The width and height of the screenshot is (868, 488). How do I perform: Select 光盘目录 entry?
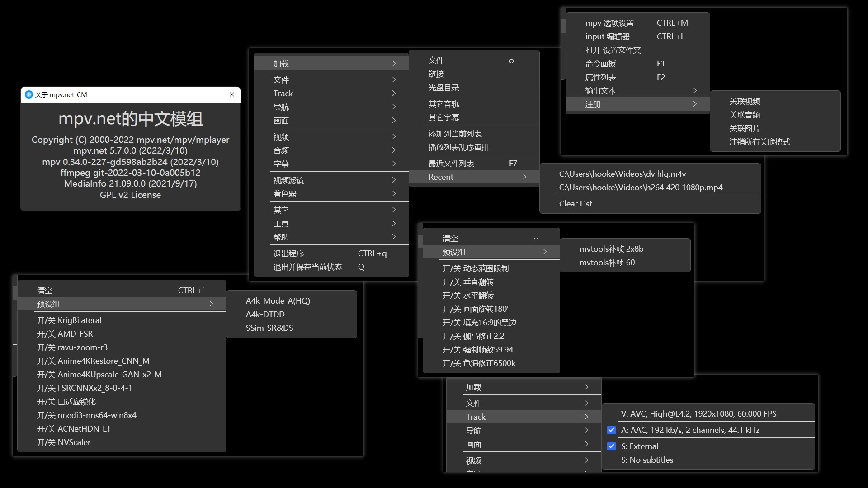[474, 88]
